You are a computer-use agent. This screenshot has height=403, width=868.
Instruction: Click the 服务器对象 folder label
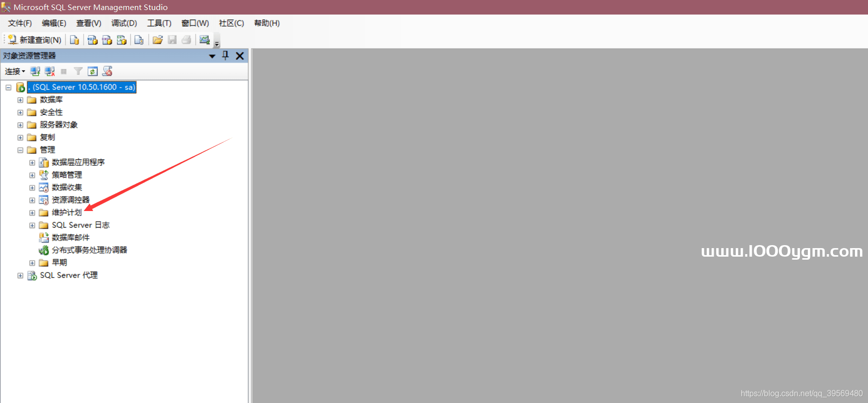59,125
